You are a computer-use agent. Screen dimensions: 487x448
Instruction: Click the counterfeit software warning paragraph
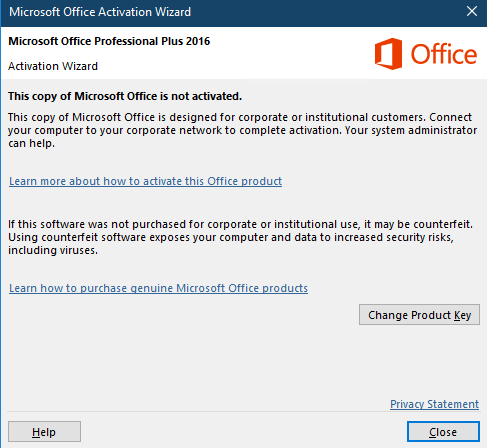click(x=240, y=237)
